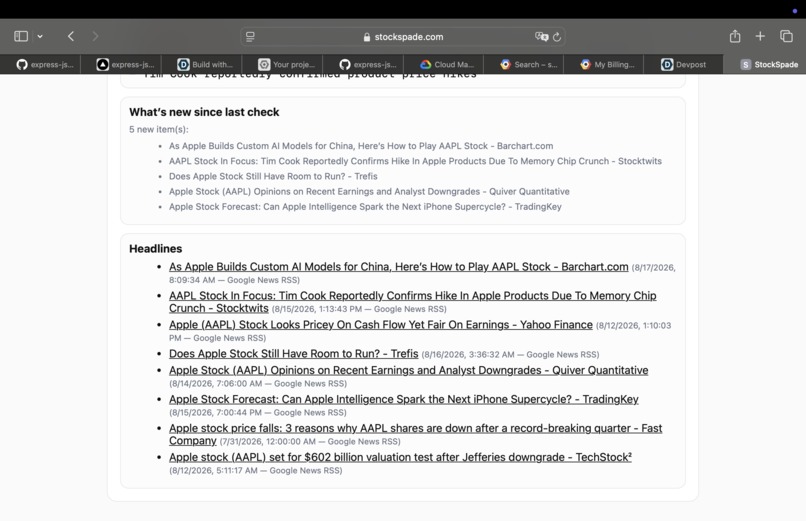The height and width of the screenshot is (521, 806).
Task: Open the TechStock² Jefferies downgrade headline link
Action: tap(400, 457)
